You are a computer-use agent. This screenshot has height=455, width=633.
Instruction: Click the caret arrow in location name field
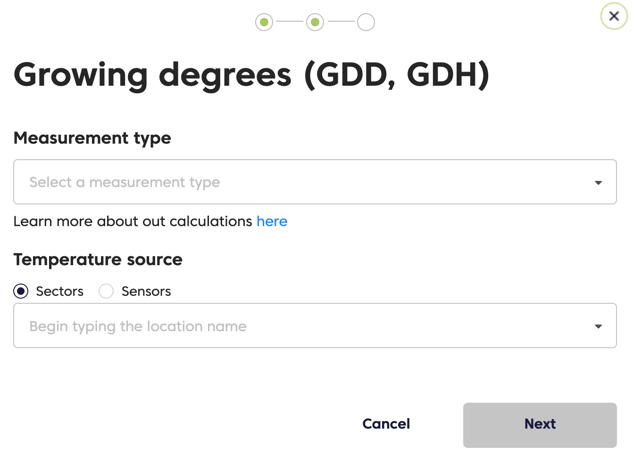(x=598, y=326)
